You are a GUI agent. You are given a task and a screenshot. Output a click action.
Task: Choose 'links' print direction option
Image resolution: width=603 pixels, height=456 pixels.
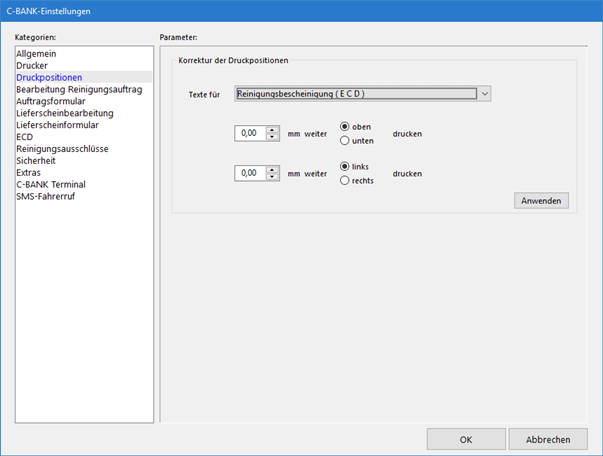346,167
